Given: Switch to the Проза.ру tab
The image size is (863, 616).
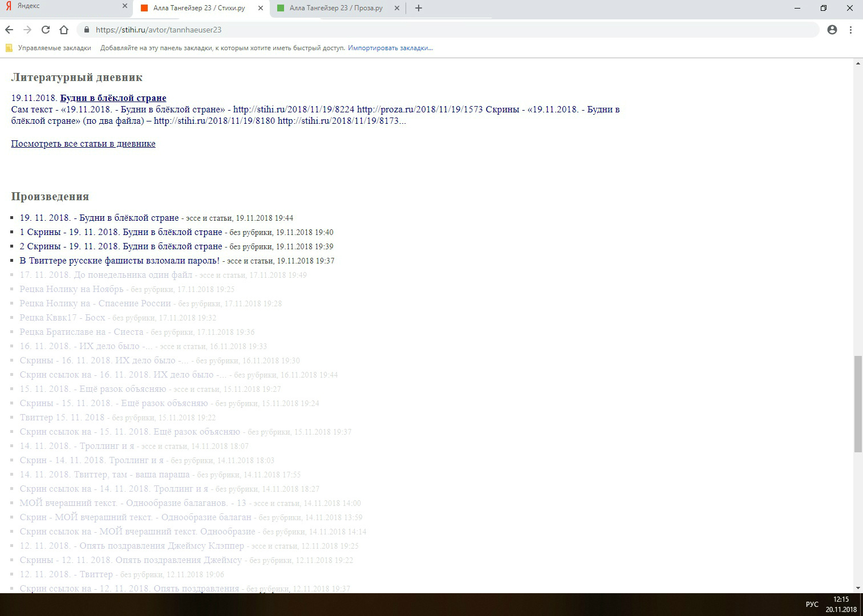Looking at the screenshot, I should point(335,8).
